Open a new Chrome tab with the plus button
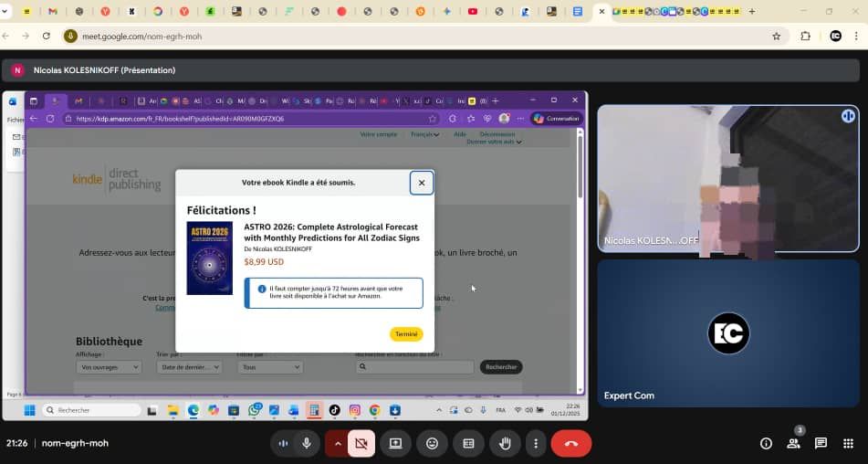Screen dimensions: 868x464 [x=752, y=12]
